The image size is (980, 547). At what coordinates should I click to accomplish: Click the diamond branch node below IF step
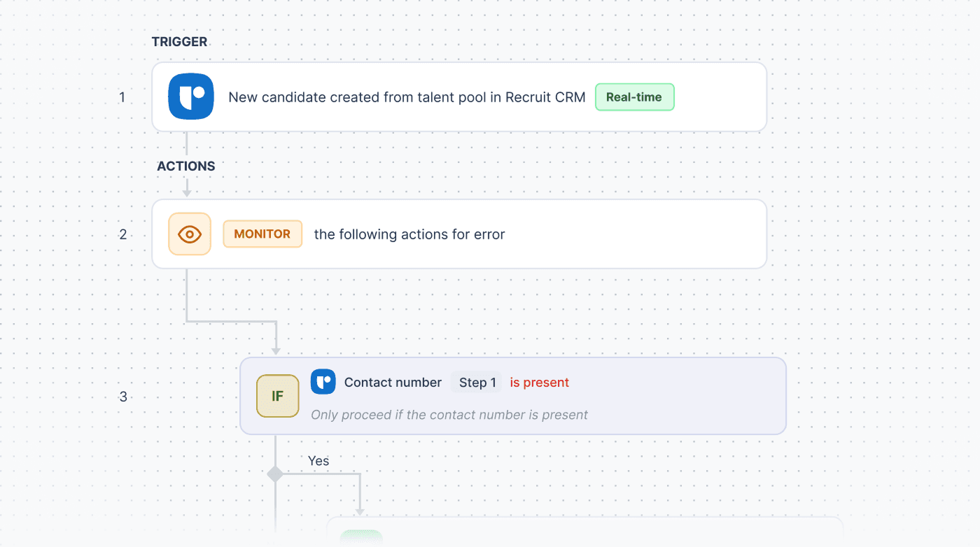tap(275, 474)
